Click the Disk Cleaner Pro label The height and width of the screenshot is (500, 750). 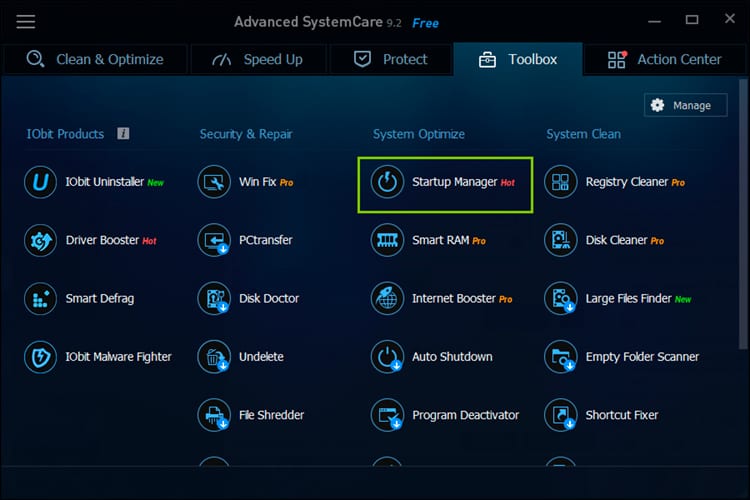pos(625,240)
